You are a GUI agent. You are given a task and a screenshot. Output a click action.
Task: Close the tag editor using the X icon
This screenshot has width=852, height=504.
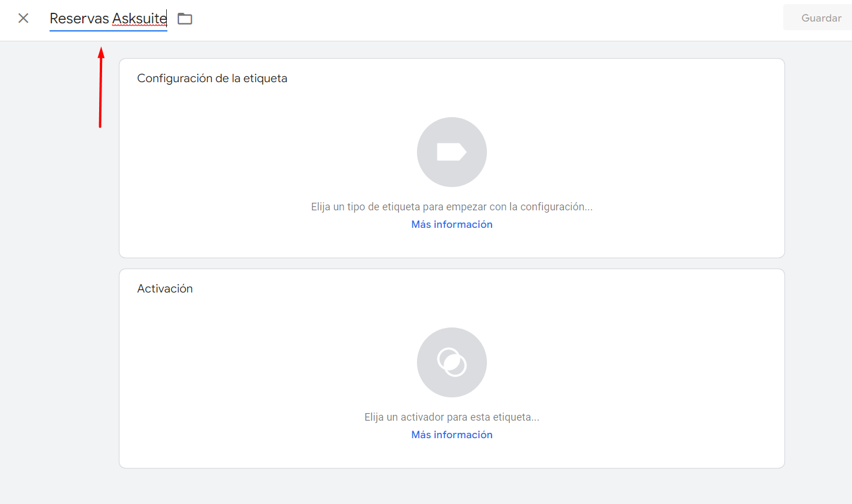tap(23, 18)
